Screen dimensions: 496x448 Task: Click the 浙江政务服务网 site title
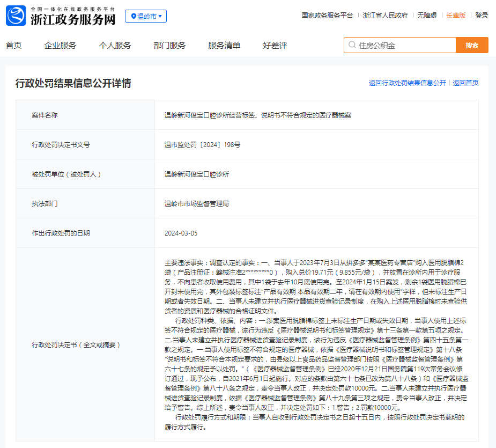tap(73, 20)
